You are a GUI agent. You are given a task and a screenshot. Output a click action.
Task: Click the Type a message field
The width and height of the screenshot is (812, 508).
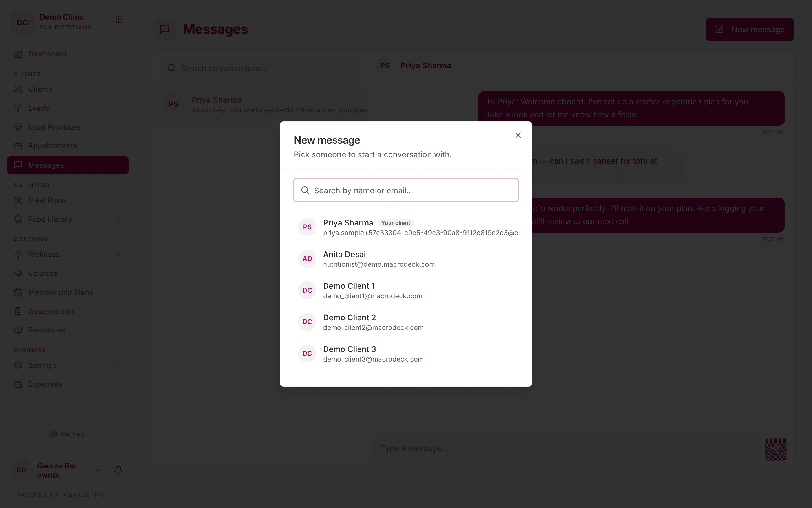pos(567,448)
